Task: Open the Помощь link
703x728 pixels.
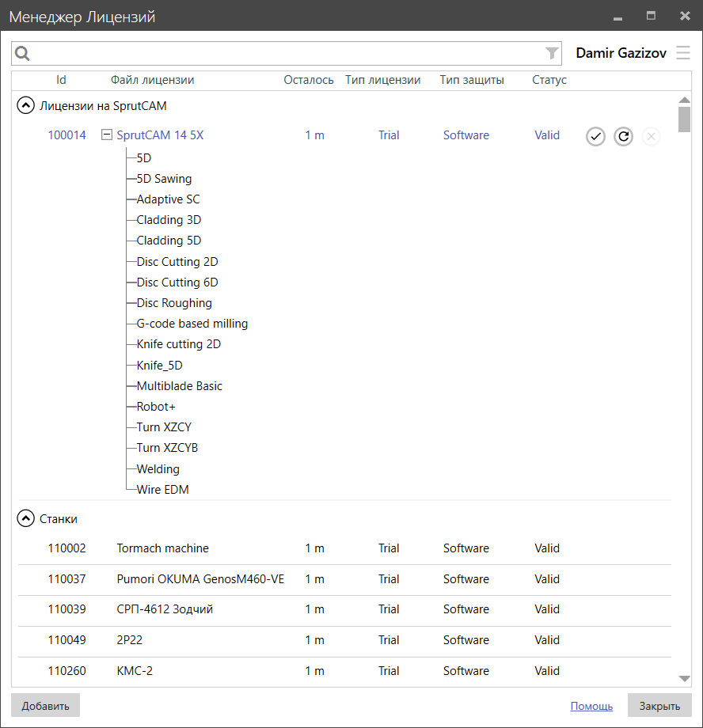Action: tap(591, 706)
